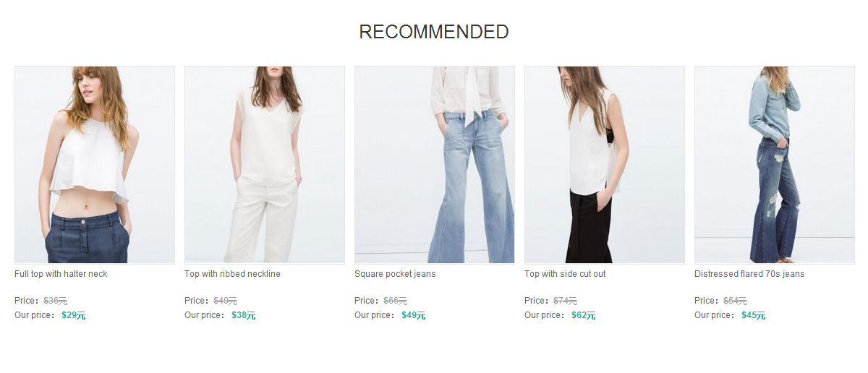The height and width of the screenshot is (373, 868).
Task: Click the $45 our price value
Action: click(754, 315)
